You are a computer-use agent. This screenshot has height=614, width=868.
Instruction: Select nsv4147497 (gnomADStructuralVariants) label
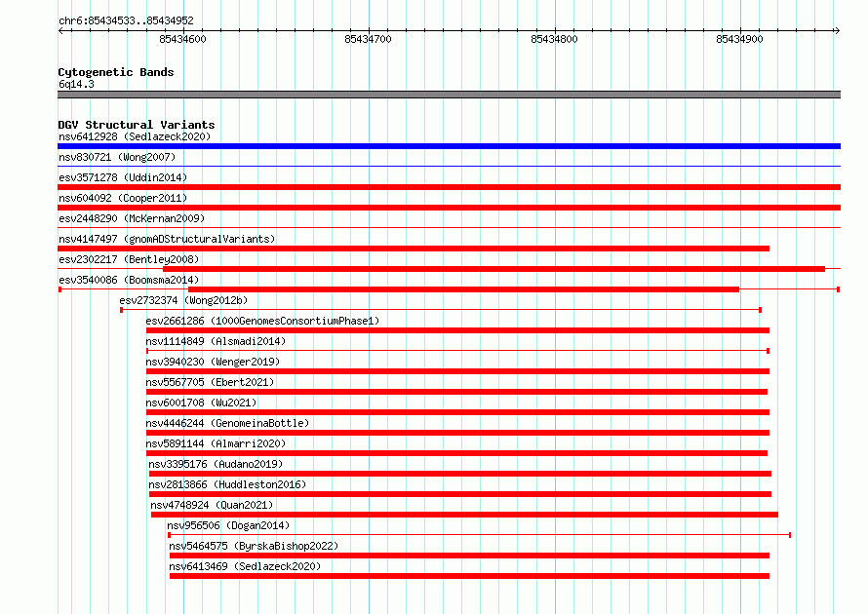(167, 239)
